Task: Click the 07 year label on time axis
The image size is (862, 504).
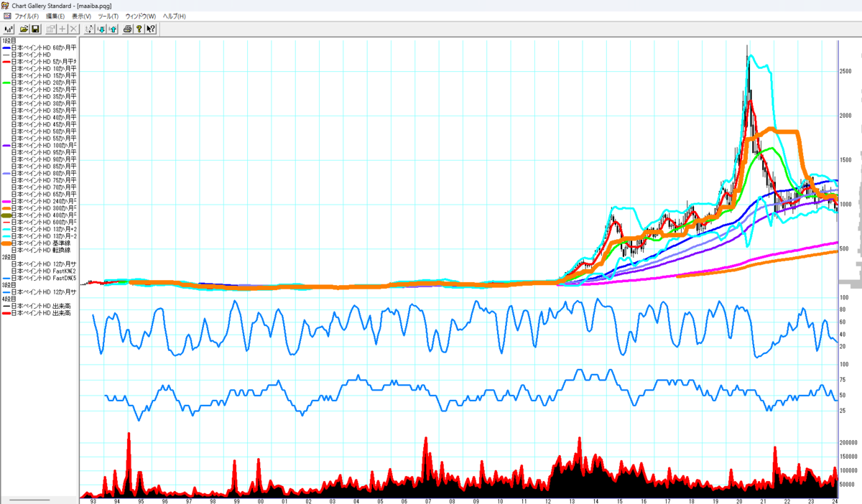Action: [428, 500]
